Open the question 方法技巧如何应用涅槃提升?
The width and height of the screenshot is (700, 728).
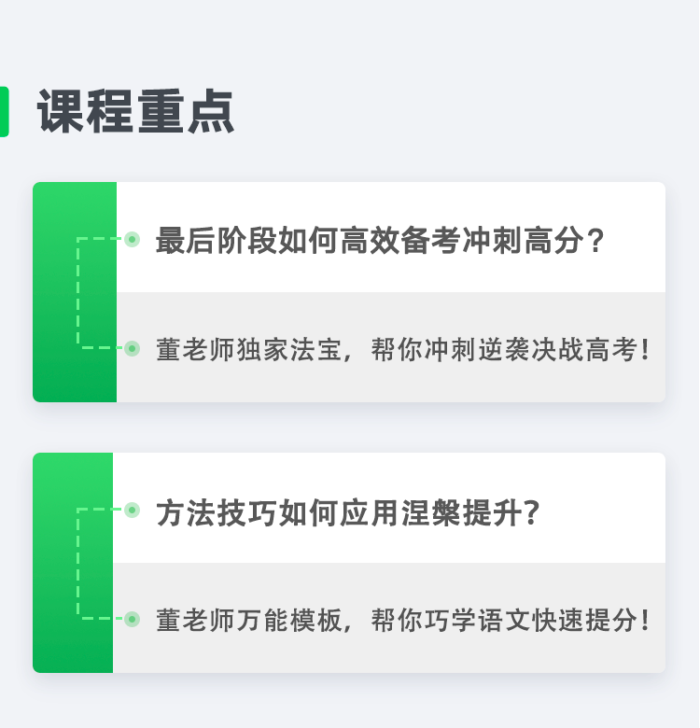(348, 513)
